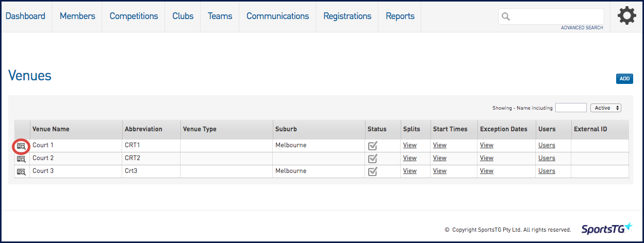644x243 pixels.
Task: Click the top search input box
Action: [x=557, y=16]
